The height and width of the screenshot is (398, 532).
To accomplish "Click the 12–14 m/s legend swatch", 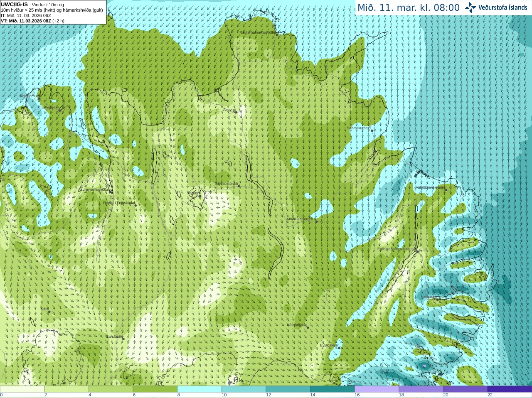I will [288, 389].
